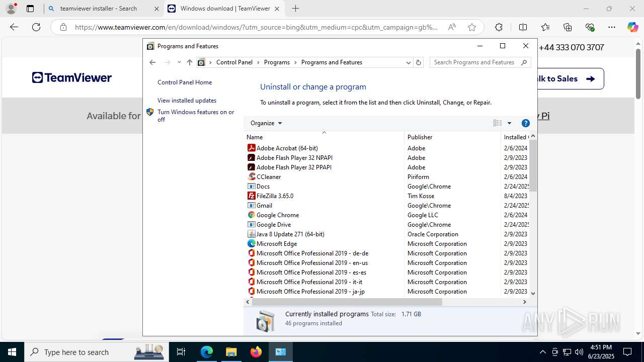This screenshot has height=362, width=644.
Task: Select the FileZilla 3.65.0 icon
Action: 252,196
